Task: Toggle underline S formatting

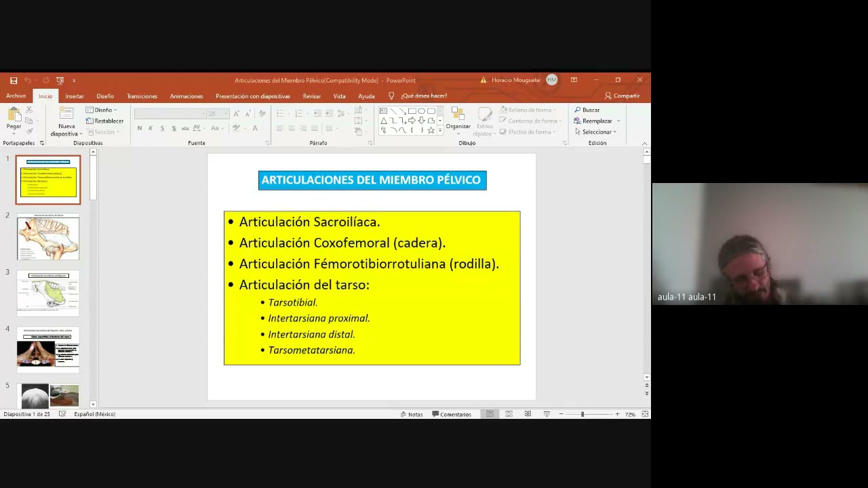Action: point(162,128)
